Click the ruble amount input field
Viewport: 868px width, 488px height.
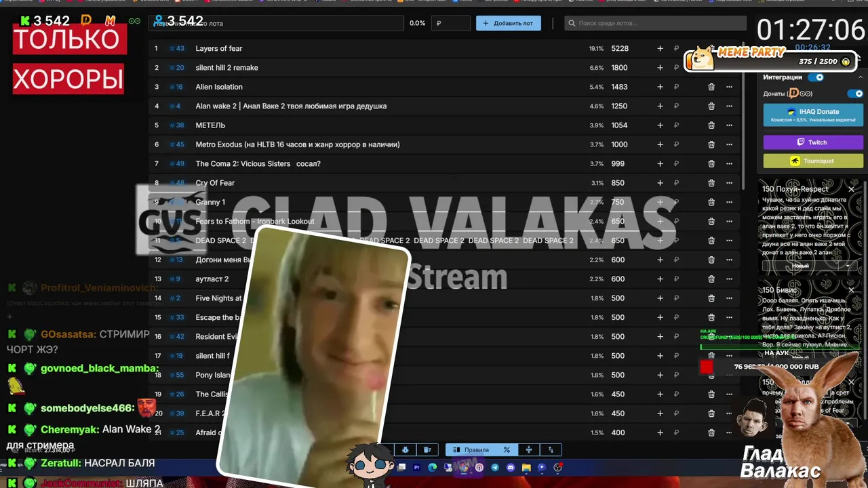click(x=450, y=23)
